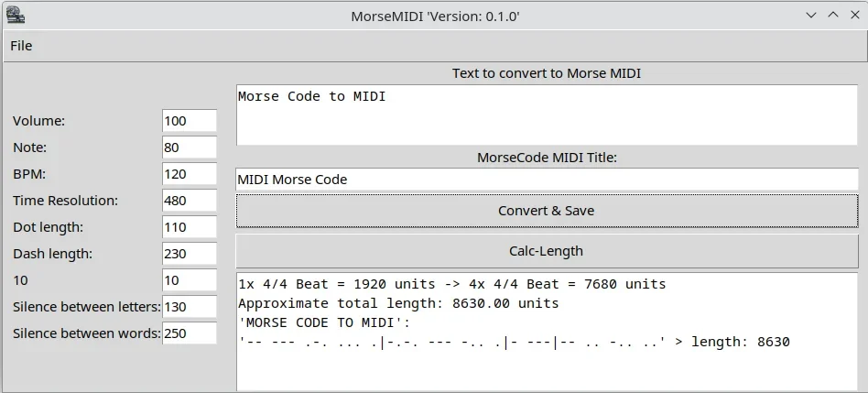Click the window title bar text

(435, 16)
